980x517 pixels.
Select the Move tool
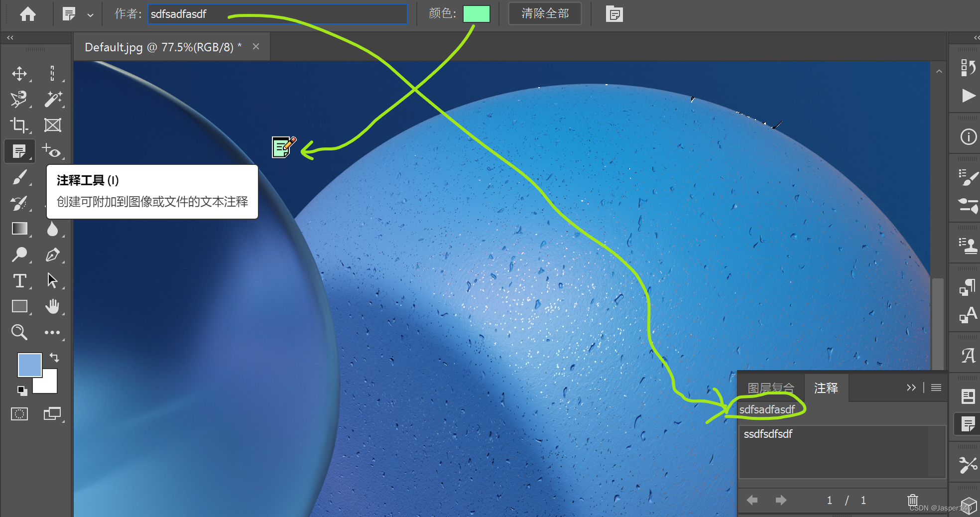pos(19,74)
